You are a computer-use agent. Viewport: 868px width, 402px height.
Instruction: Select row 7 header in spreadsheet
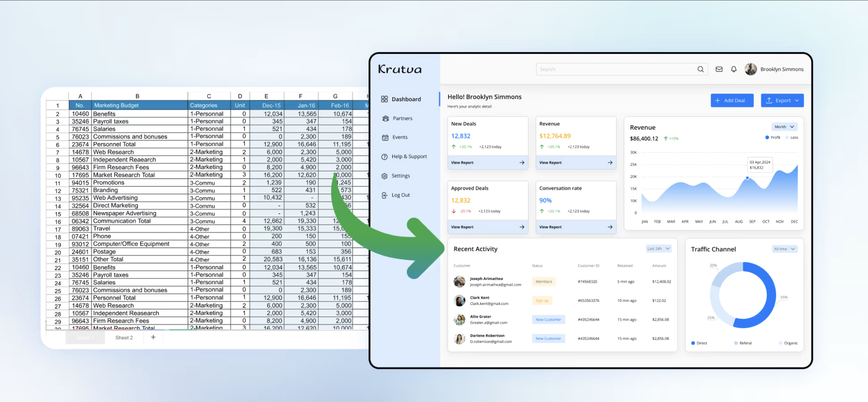(x=57, y=153)
